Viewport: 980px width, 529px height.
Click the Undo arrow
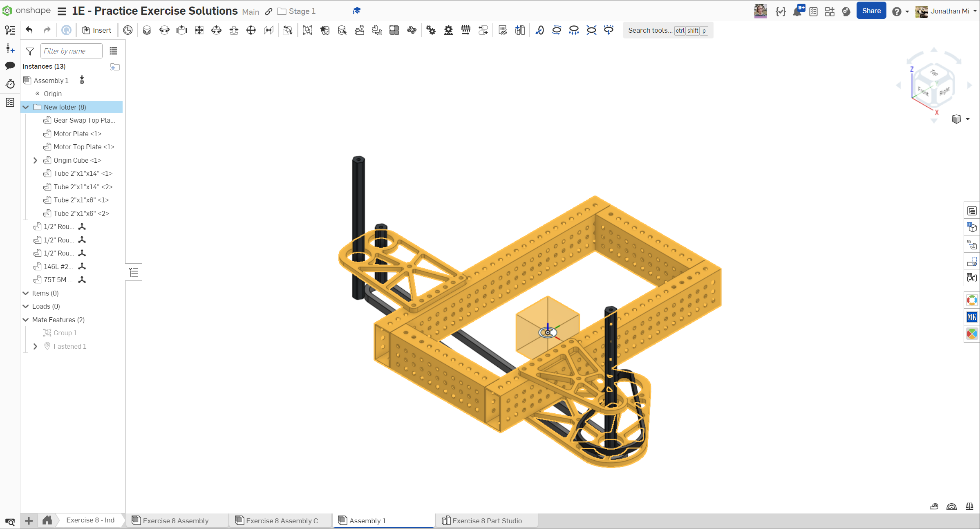pos(29,30)
